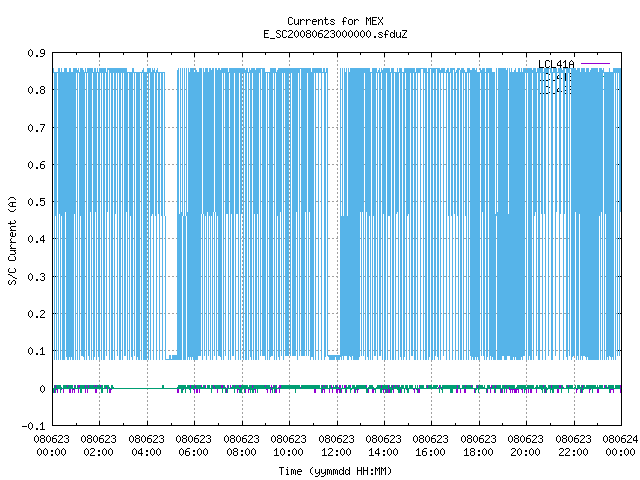The height and width of the screenshot is (480, 640).
Task: Click the x-axis label '080623 04:00'
Action: (146, 446)
